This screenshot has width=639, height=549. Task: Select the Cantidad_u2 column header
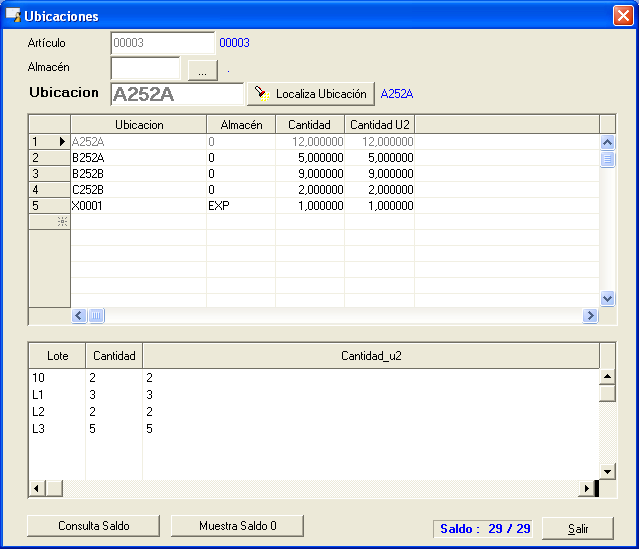point(371,356)
